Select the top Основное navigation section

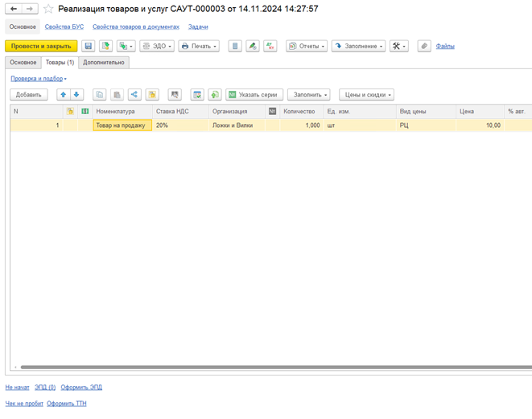[23, 27]
